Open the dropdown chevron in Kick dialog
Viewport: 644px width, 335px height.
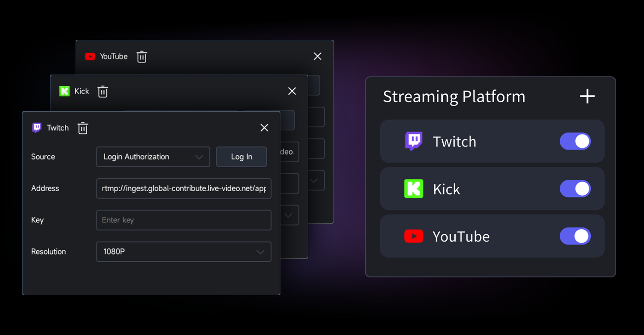[288, 215]
